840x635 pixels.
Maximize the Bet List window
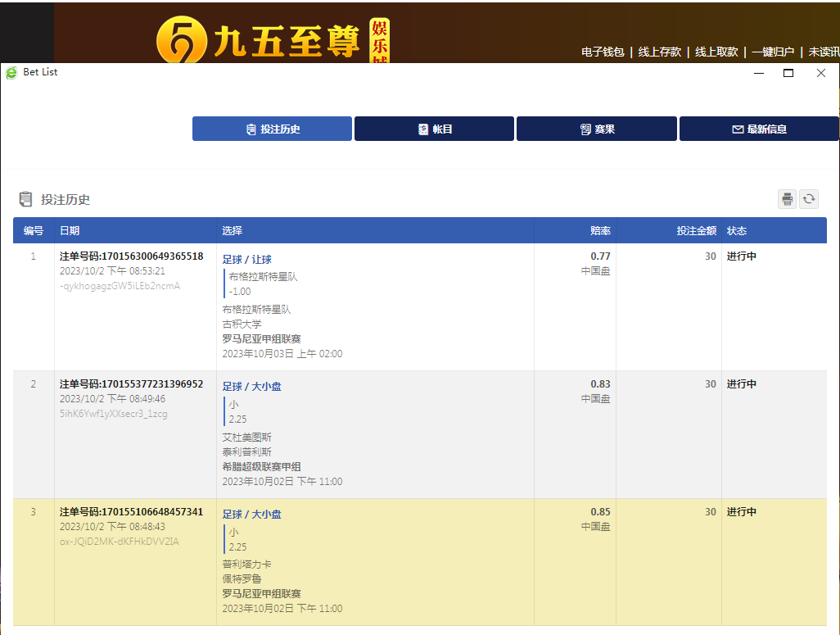click(788, 73)
